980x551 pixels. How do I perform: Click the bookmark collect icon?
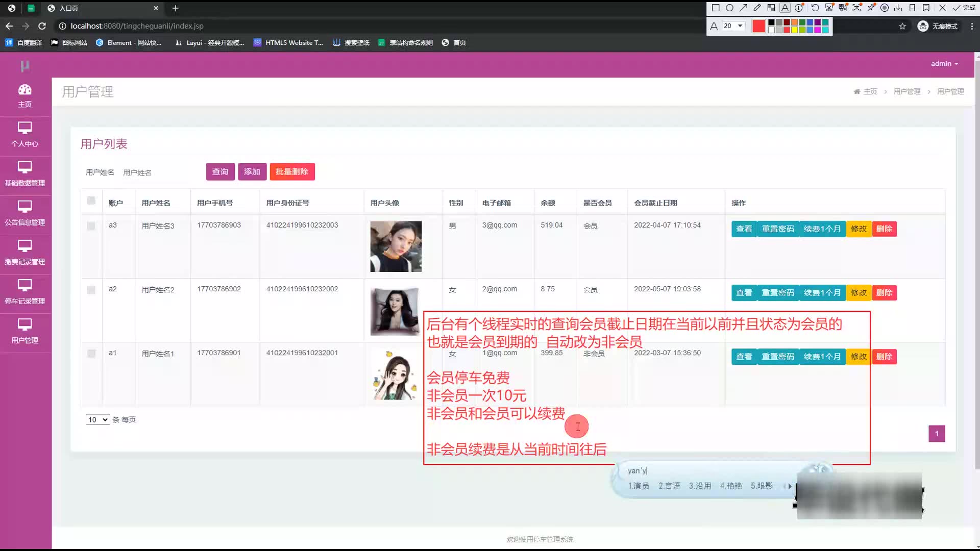pos(926,8)
